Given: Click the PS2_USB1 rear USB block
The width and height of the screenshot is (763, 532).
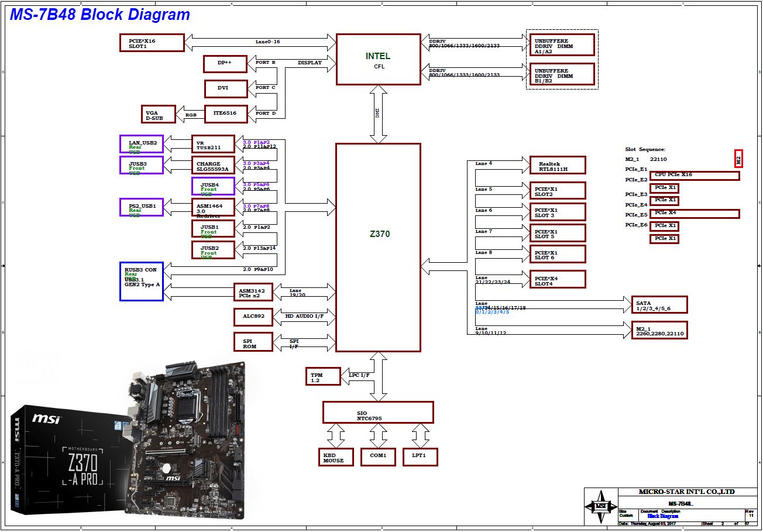Looking at the screenshot, I should click(142, 207).
